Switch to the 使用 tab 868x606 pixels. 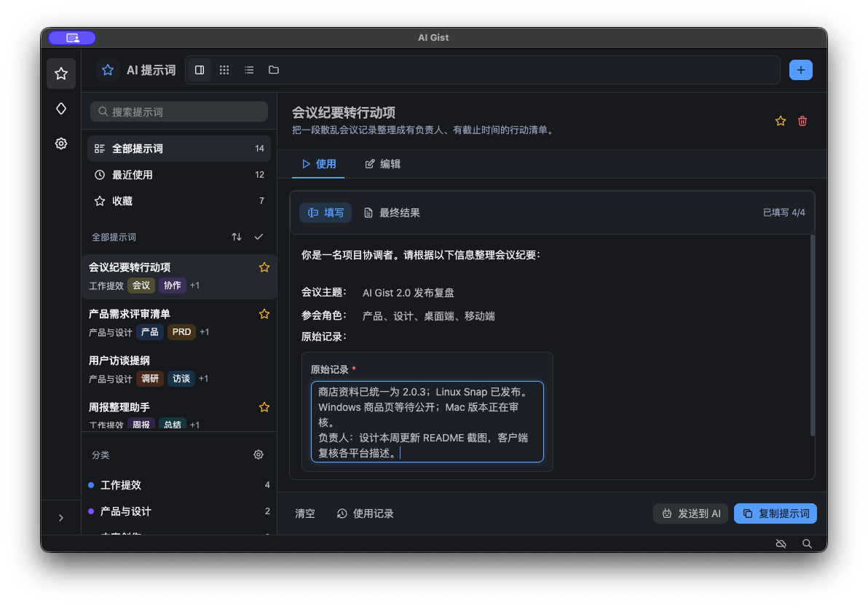[x=318, y=164]
